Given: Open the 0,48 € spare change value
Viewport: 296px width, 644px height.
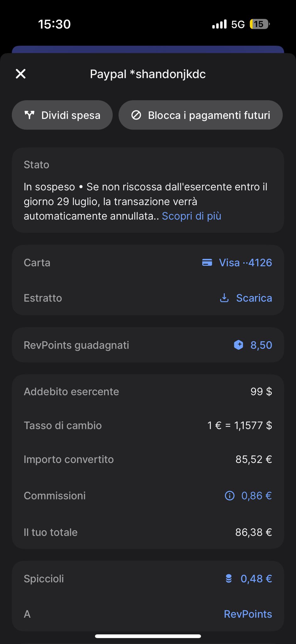Looking at the screenshot, I should click(256, 579).
